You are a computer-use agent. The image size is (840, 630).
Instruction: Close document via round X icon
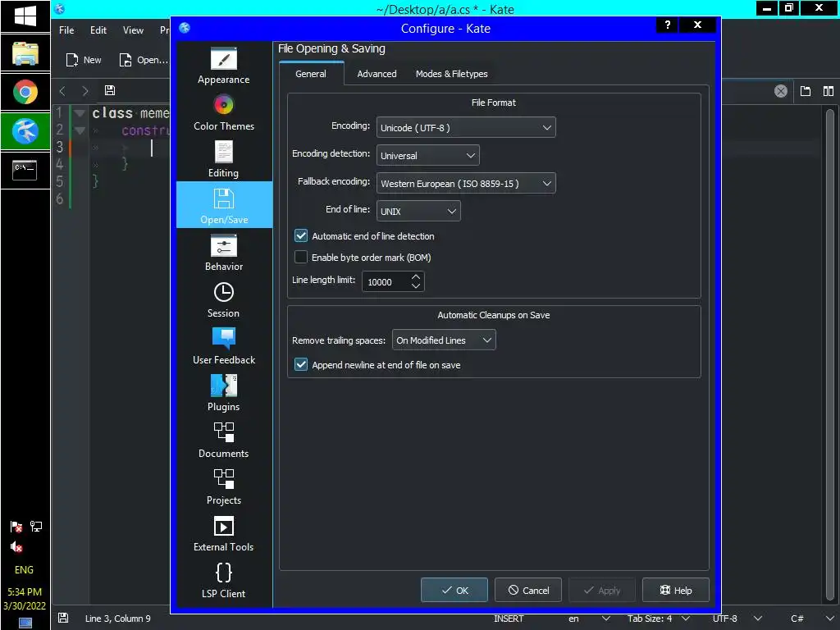click(781, 91)
